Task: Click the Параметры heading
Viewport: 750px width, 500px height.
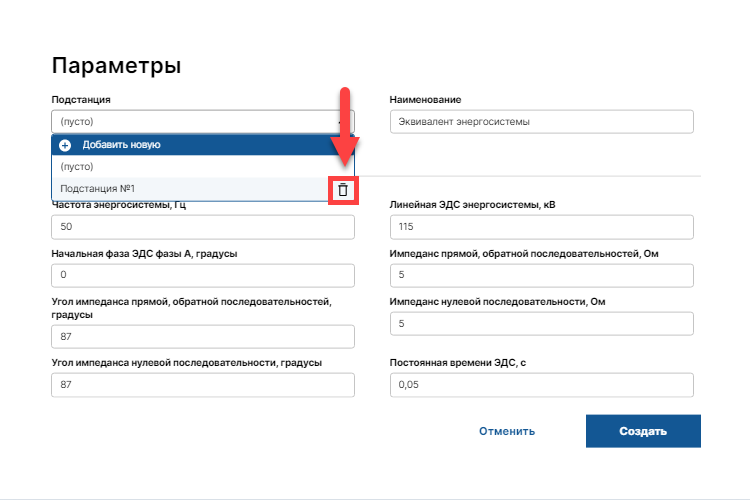Action: [116, 67]
